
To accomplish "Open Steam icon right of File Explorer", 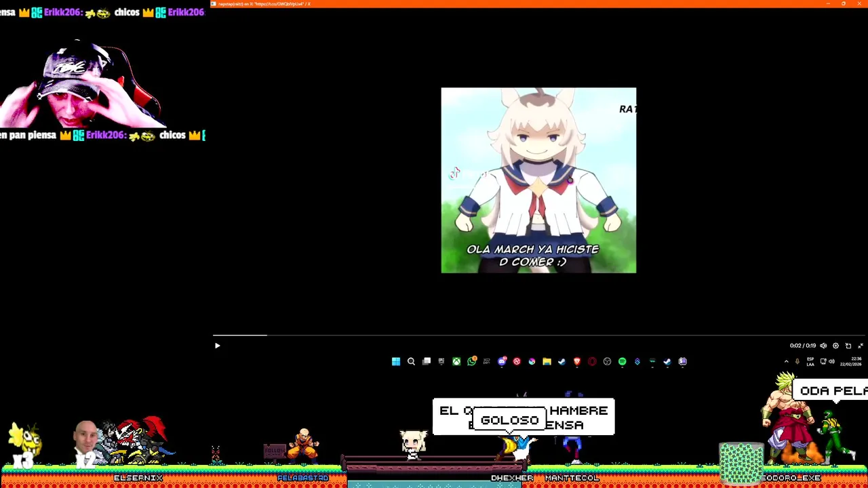I will tap(561, 361).
